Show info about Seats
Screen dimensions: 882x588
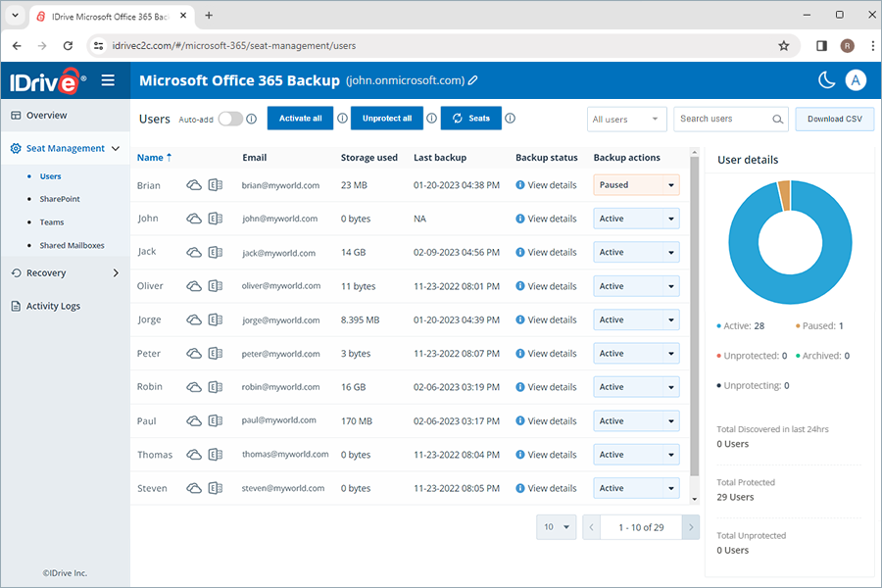pos(511,119)
